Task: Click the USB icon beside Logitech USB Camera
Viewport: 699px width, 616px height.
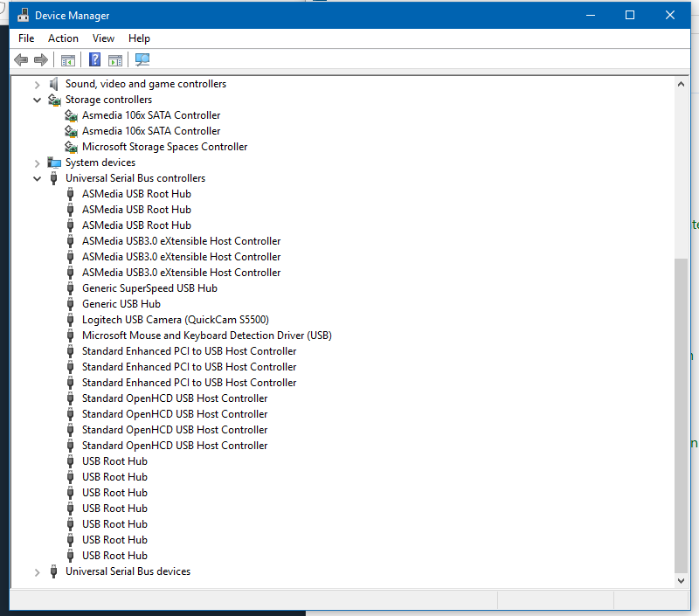Action: click(x=71, y=320)
